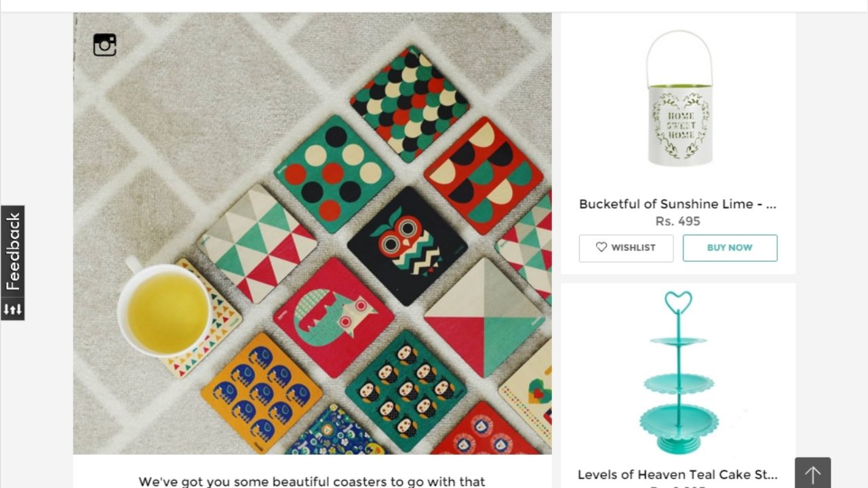Image resolution: width=868 pixels, height=488 pixels.
Task: Click the beautiful coasters caption text
Action: pos(312,482)
